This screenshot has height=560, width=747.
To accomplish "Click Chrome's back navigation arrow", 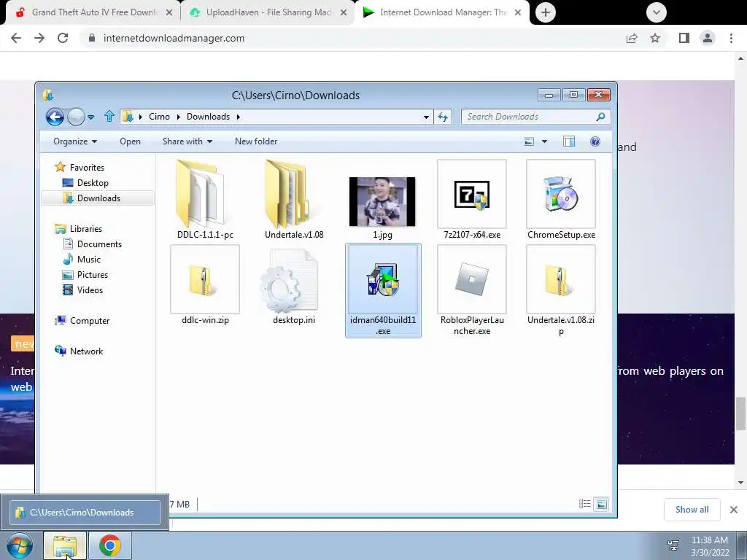I will point(16,38).
